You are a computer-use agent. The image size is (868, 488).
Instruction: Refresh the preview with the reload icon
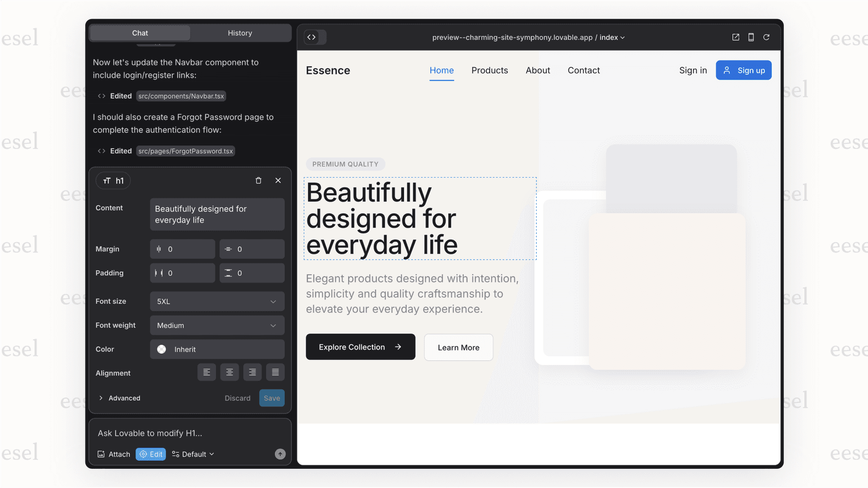pos(767,37)
